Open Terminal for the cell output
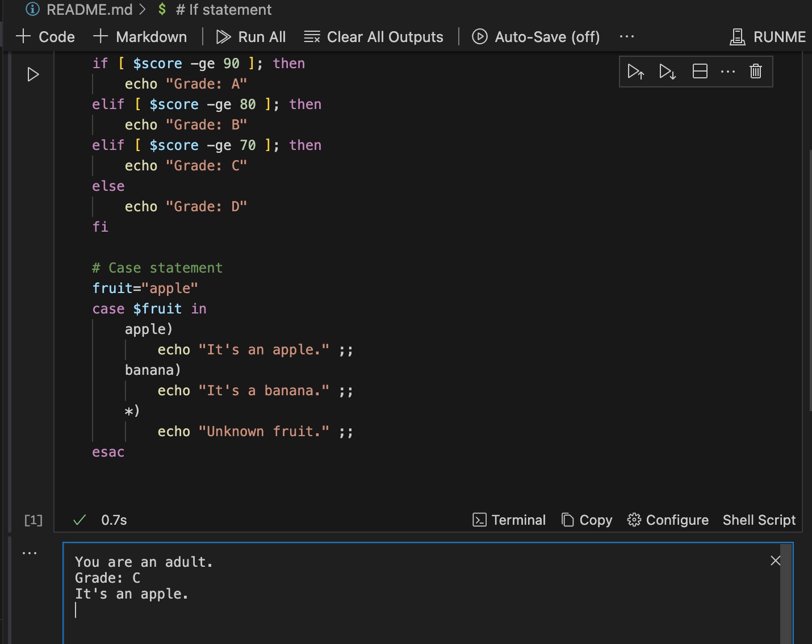Screen dimensions: 812x644 click(509, 520)
